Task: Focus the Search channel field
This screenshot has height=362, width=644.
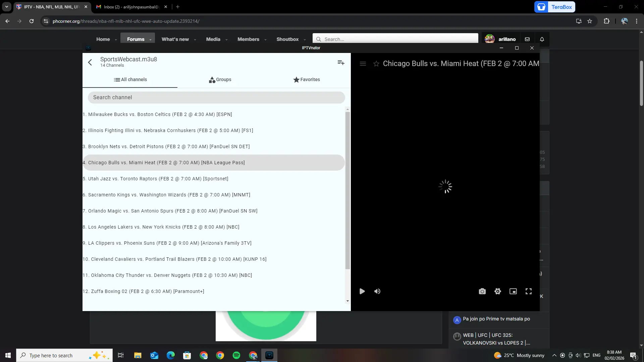Action: coord(216,98)
